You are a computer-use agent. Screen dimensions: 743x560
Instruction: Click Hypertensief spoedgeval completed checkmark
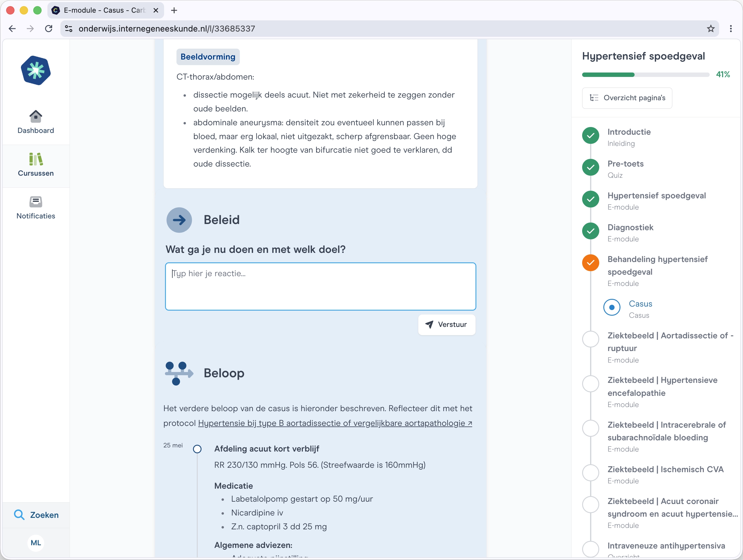(590, 199)
